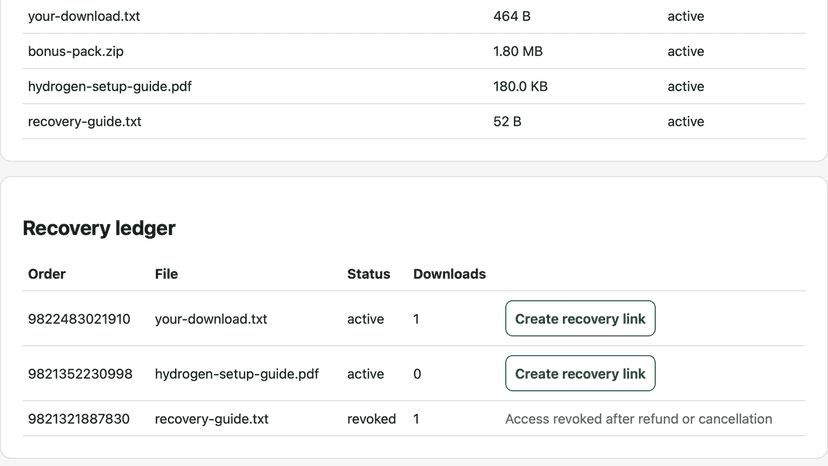Click hydrogen-setup-guide.pdf in the recovery ledger
This screenshot has width=828, height=466.
tap(237, 374)
